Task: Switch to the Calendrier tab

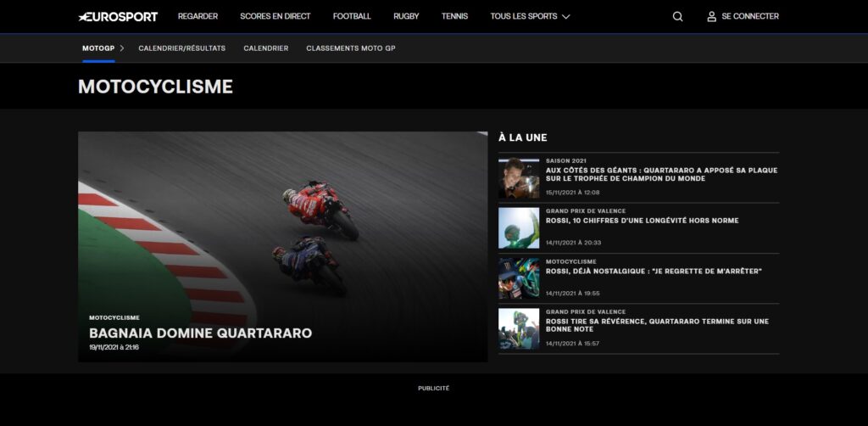Action: click(265, 48)
